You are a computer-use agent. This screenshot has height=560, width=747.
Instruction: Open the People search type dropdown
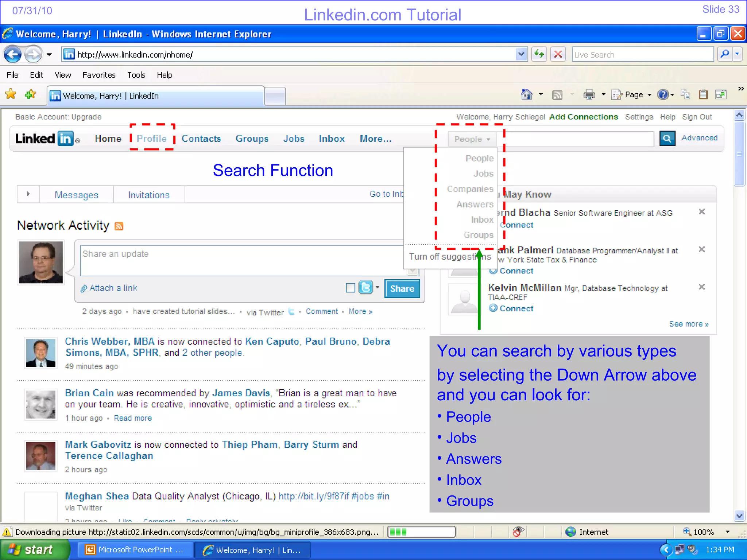472,139
